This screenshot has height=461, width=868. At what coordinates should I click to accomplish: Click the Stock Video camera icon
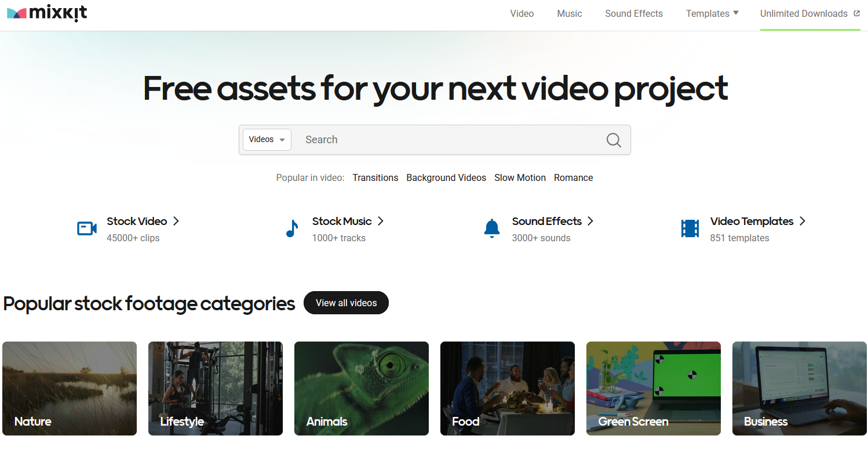click(87, 228)
